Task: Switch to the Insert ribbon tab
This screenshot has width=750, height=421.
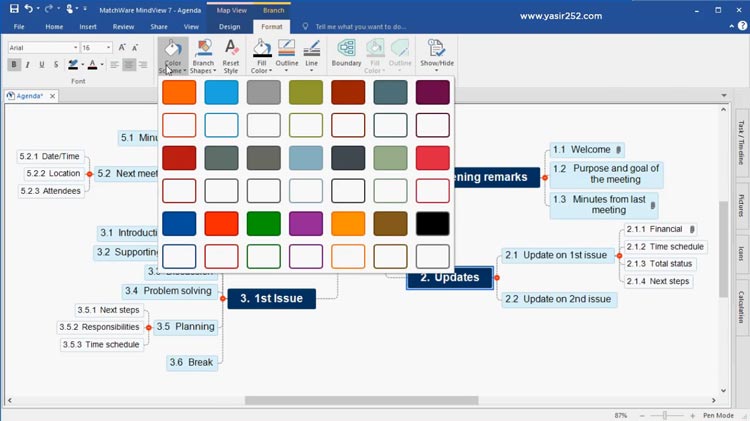Action: [88, 27]
